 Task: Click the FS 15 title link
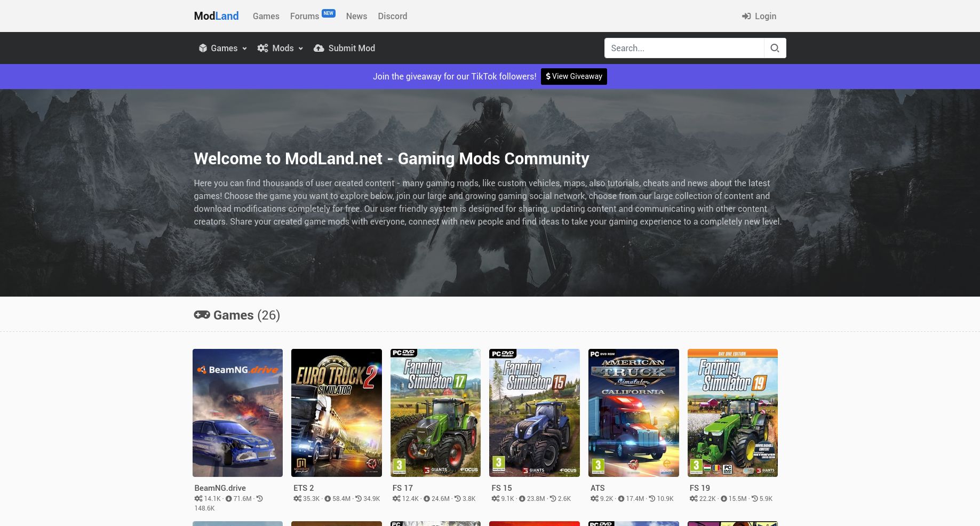tap(501, 488)
